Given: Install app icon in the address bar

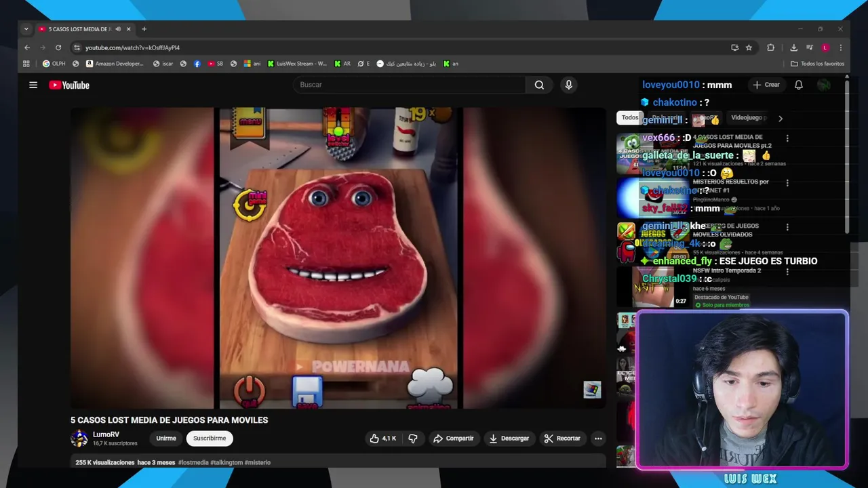Looking at the screenshot, I should click(x=734, y=47).
